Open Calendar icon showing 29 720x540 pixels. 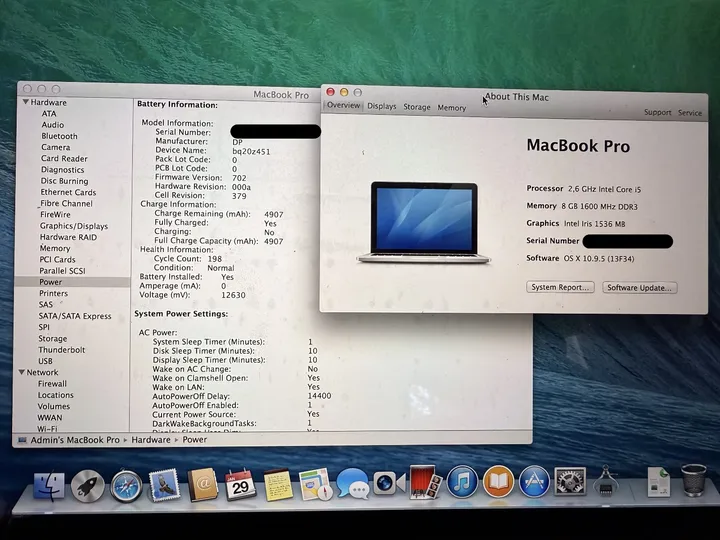(x=240, y=484)
